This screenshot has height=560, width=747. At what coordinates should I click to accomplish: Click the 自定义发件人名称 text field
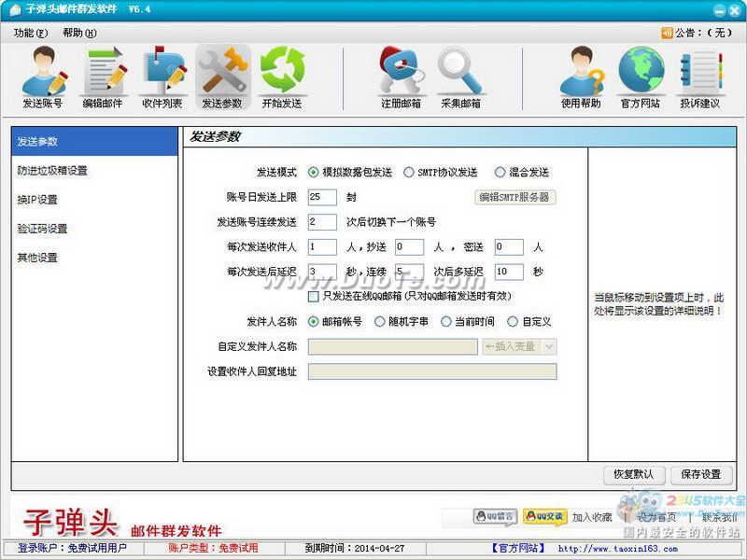tap(392, 346)
